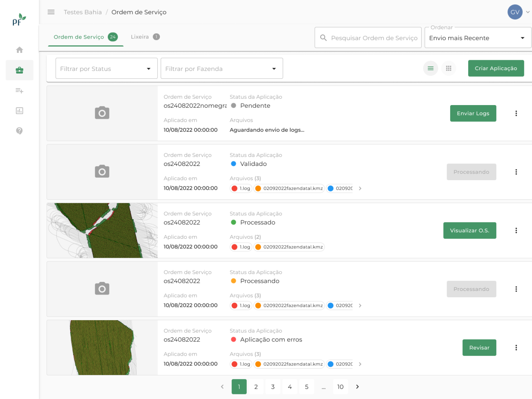Open the reports chart sidebar icon
Image resolution: width=532 pixels, height=399 pixels.
tap(20, 111)
